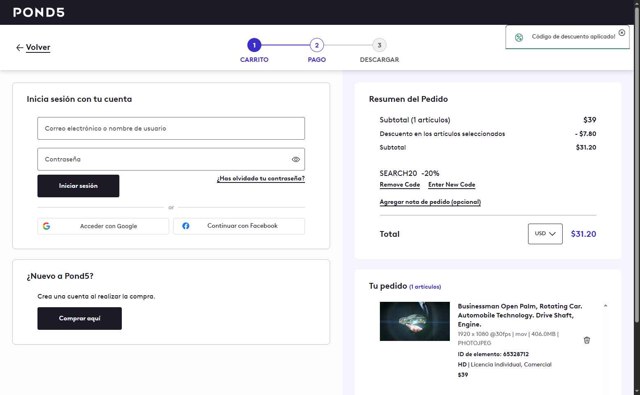640x395 pixels.
Task: Click the - $7.80 discount value
Action: tap(585, 134)
